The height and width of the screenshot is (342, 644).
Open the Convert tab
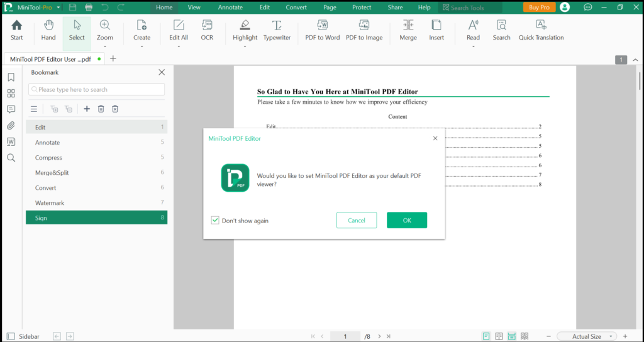[x=296, y=8]
